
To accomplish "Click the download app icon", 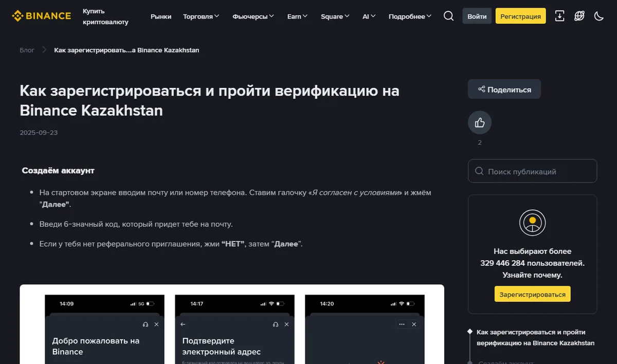I will (x=560, y=16).
